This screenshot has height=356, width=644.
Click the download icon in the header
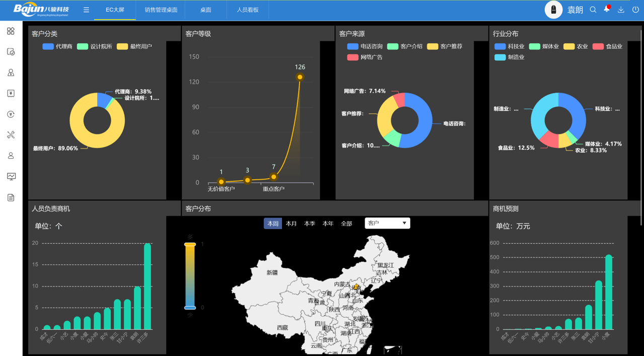pos(621,10)
